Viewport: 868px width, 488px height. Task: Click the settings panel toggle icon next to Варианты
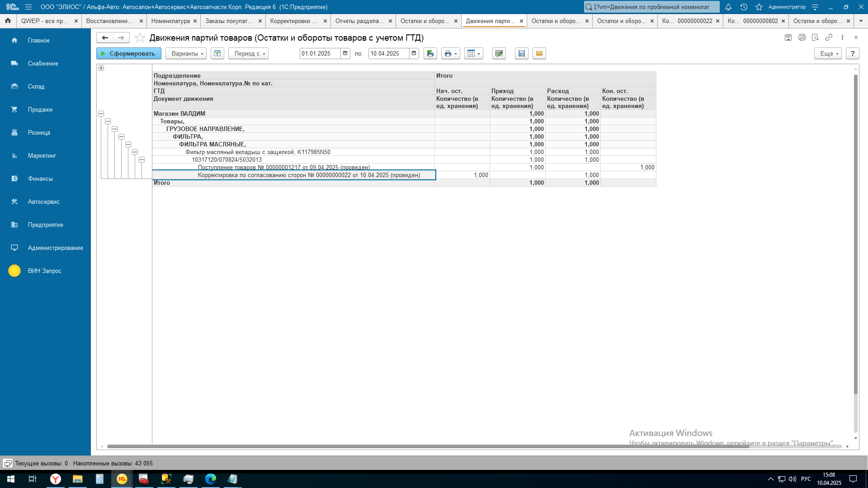click(x=217, y=53)
